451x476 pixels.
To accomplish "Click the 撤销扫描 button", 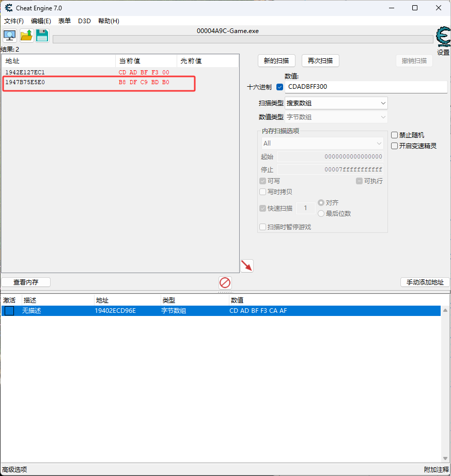I will pyautogui.click(x=414, y=61).
